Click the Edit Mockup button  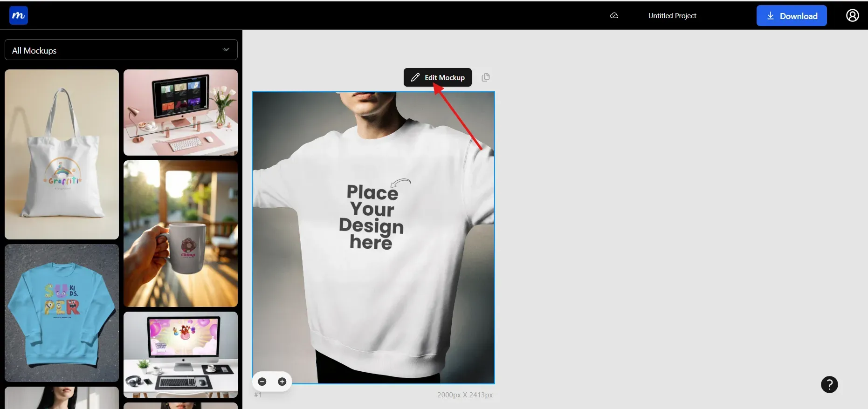coord(438,77)
